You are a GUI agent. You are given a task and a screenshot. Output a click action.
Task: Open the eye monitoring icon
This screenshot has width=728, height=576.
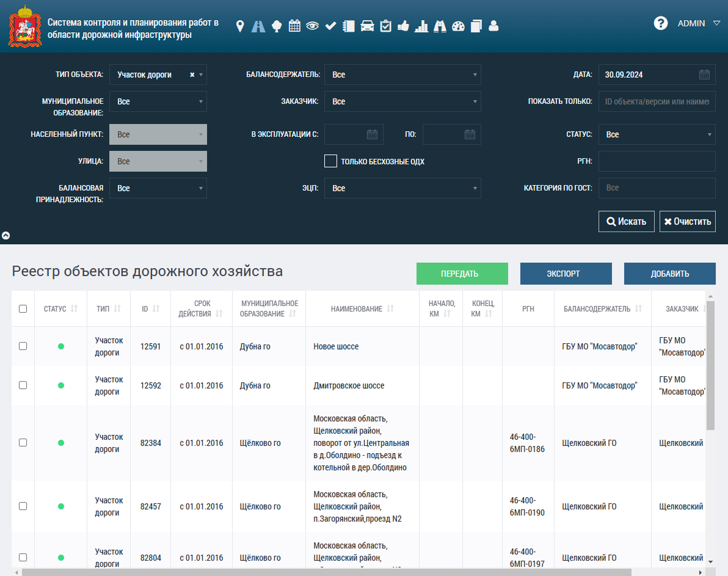click(313, 26)
